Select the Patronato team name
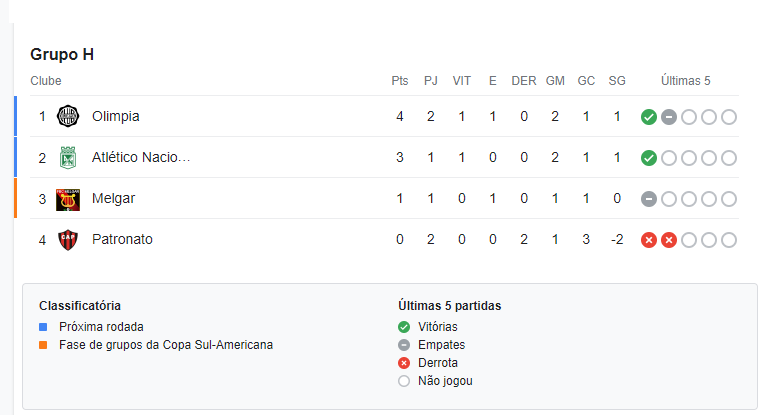This screenshot has width=766, height=415. tap(122, 239)
